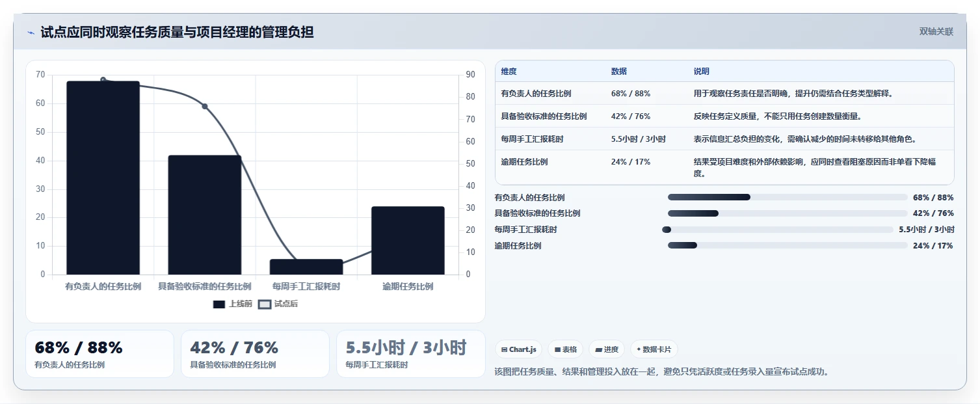Toggle the 上线前 legend item
The height and width of the screenshot is (404, 980).
pyautogui.click(x=233, y=304)
